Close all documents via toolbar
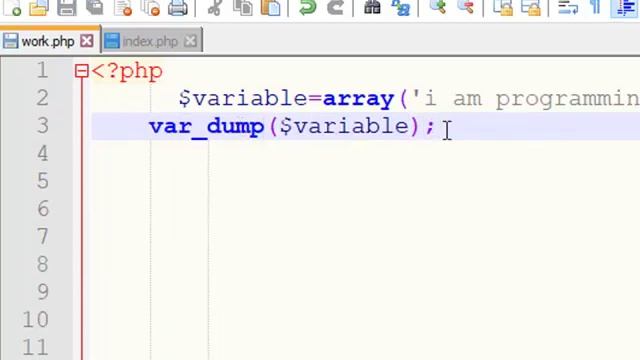The width and height of the screenshot is (640, 360). pyautogui.click(x=150, y=7)
